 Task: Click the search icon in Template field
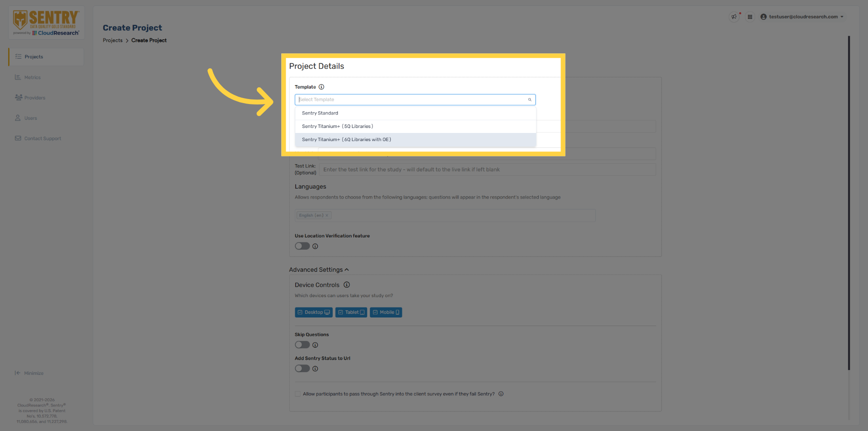coord(529,99)
